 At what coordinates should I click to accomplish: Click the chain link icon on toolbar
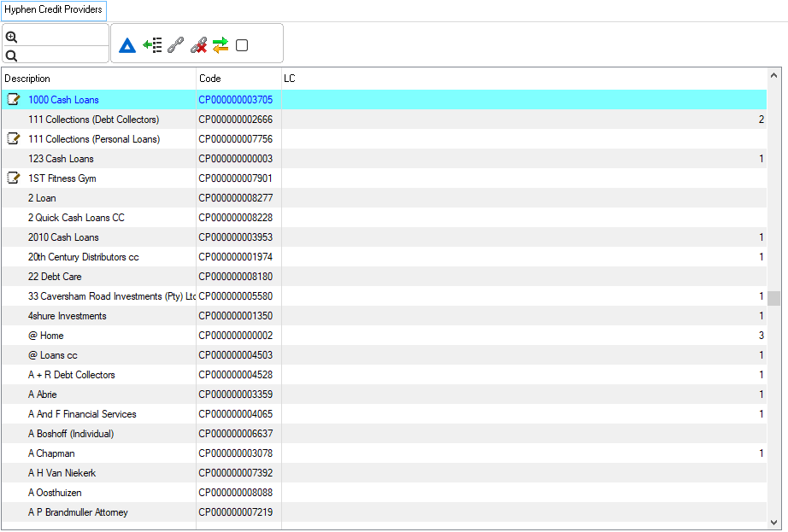coord(174,44)
